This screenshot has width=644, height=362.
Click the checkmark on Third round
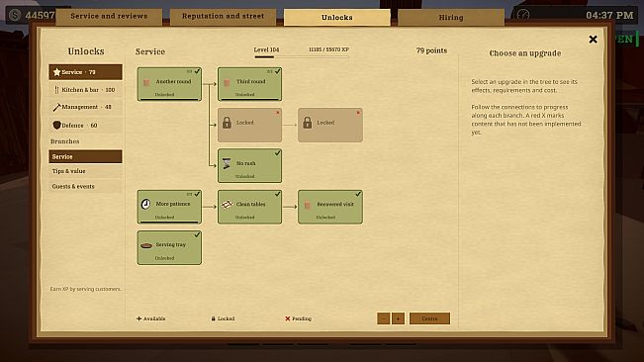(278, 71)
